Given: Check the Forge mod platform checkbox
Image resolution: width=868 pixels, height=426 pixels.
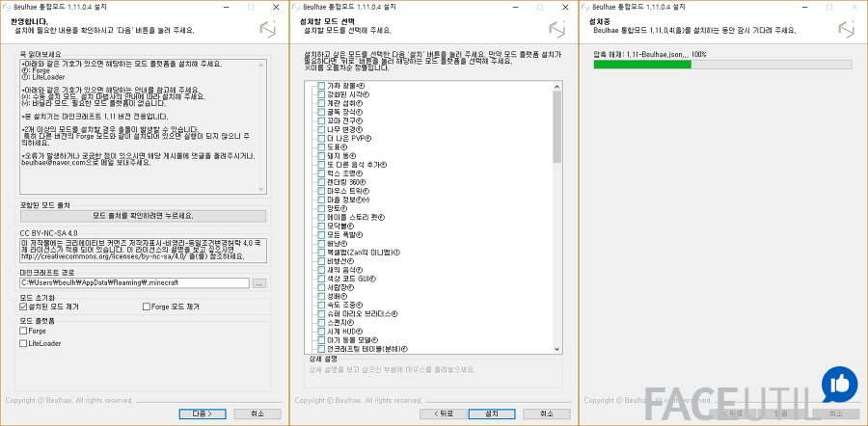Looking at the screenshot, I should (x=24, y=331).
